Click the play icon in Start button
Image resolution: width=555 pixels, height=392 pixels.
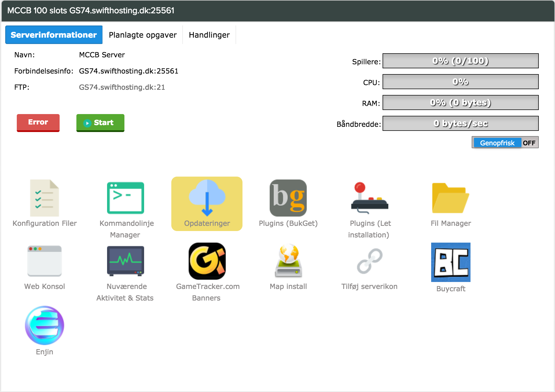(87, 123)
